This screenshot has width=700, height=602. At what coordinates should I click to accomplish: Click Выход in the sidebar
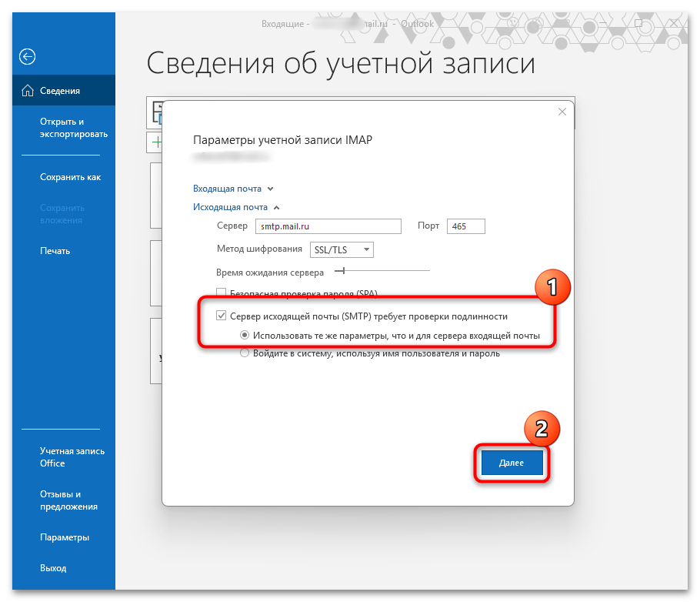point(52,568)
